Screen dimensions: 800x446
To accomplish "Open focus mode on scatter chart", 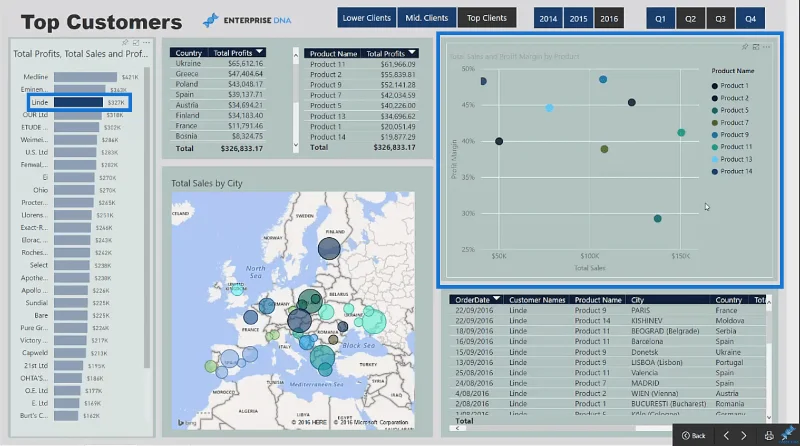I will click(x=756, y=47).
